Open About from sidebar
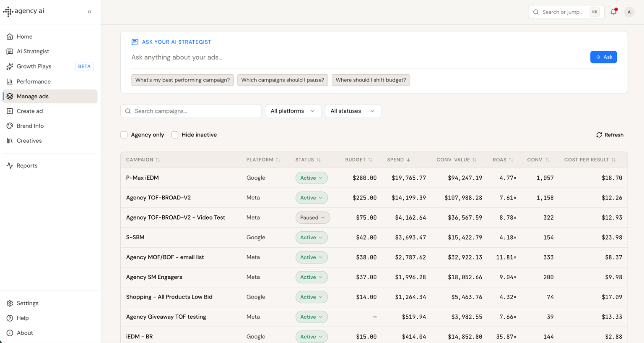Viewport: 644px width, 343px height. coord(50,333)
